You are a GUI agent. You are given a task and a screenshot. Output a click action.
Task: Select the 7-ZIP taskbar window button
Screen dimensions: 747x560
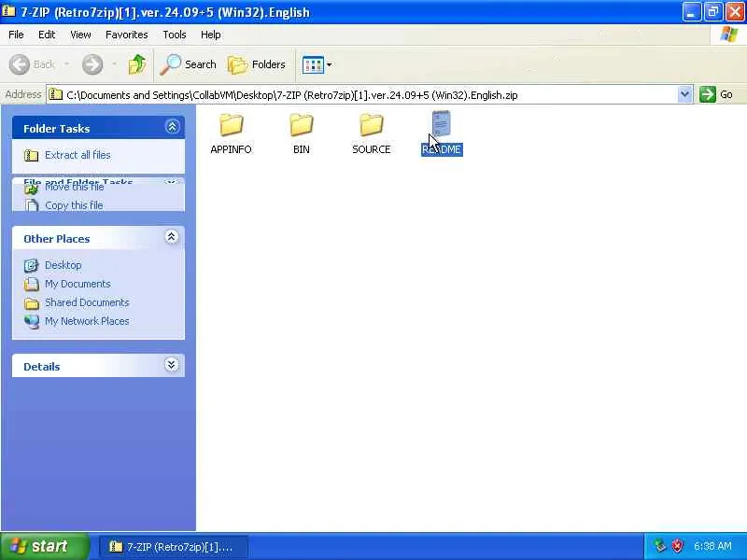tap(174, 547)
